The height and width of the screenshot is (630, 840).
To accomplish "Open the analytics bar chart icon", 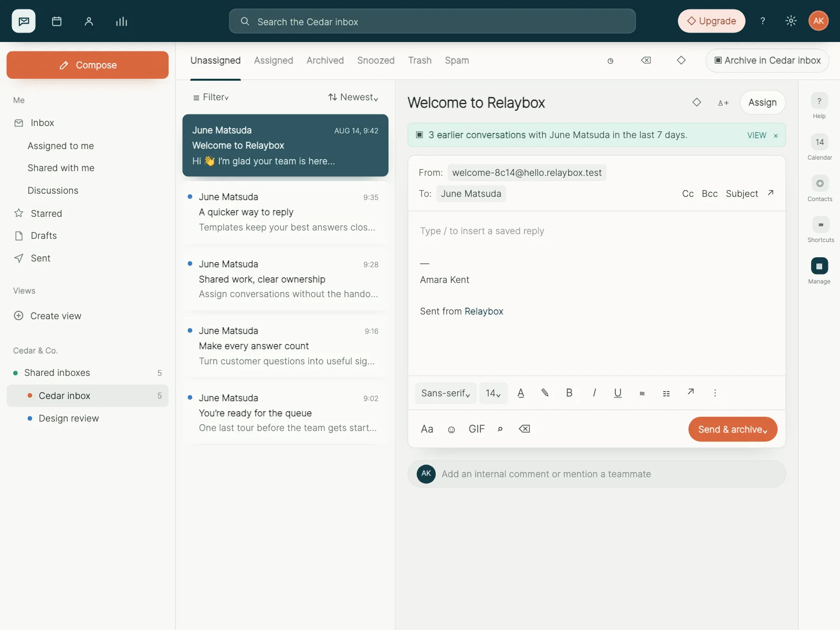I will tap(121, 21).
